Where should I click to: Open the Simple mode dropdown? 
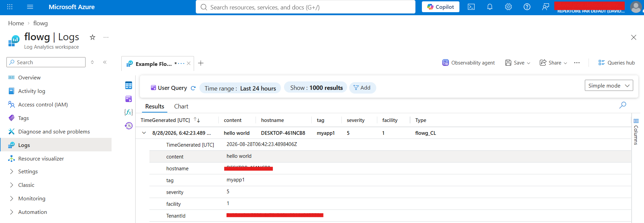pos(609,85)
